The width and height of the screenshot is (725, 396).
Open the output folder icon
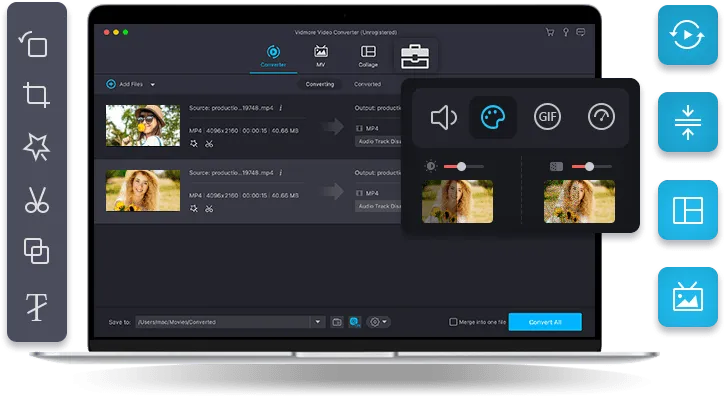point(337,322)
